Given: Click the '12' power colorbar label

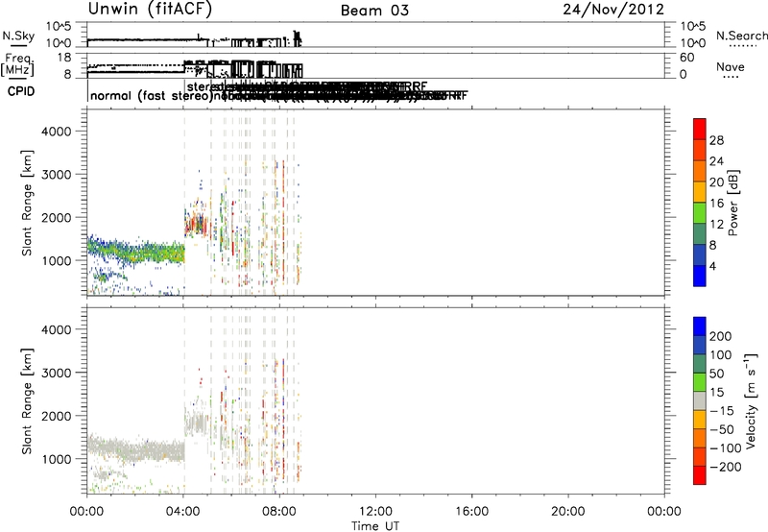Looking at the screenshot, I should click(716, 225).
